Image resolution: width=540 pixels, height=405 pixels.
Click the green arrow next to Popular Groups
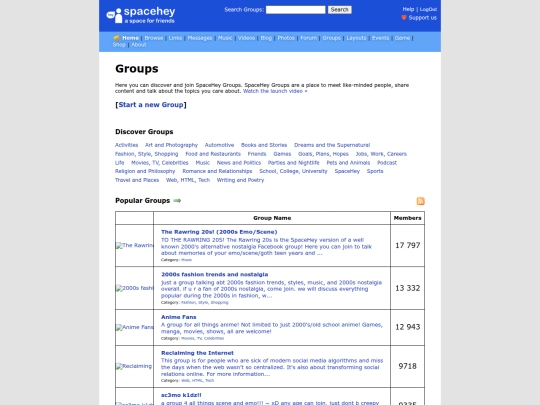pyautogui.click(x=177, y=200)
